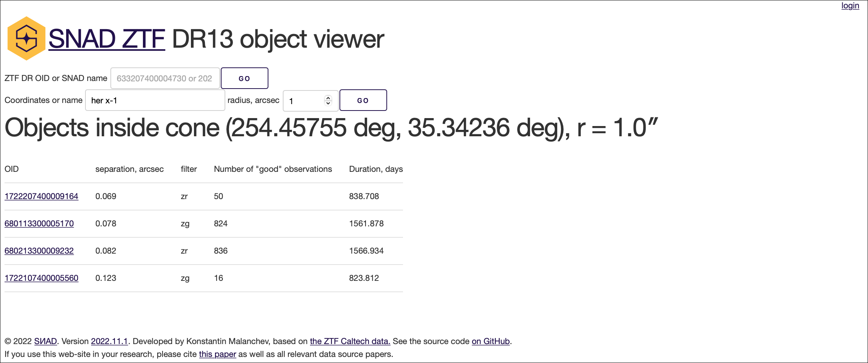868x363 pixels.
Task: Open object 680113300005170
Action: click(x=39, y=224)
